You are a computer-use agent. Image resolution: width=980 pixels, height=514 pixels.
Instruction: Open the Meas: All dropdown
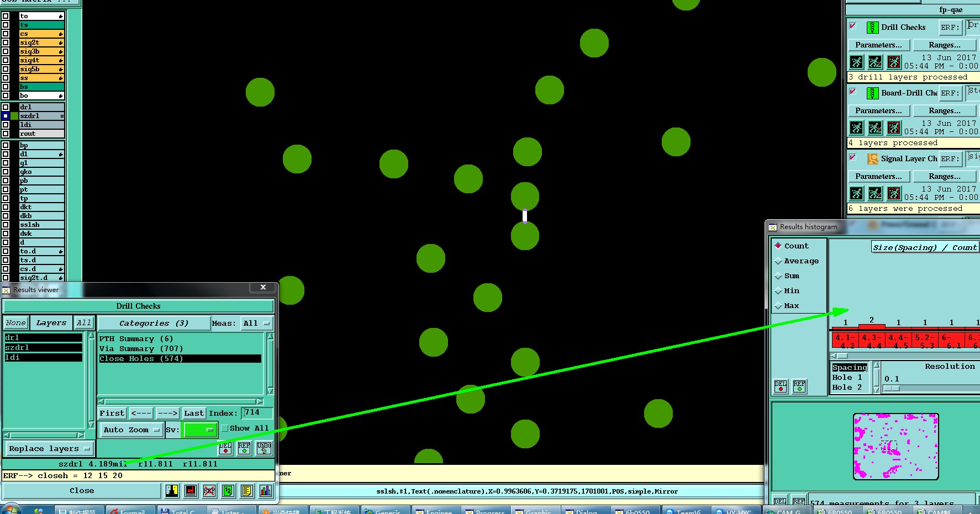click(x=257, y=323)
